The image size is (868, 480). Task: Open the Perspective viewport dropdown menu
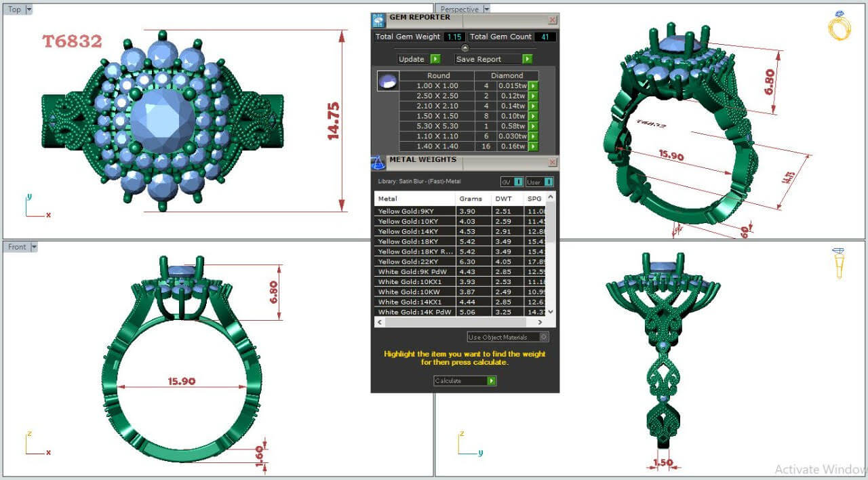pyautogui.click(x=485, y=9)
